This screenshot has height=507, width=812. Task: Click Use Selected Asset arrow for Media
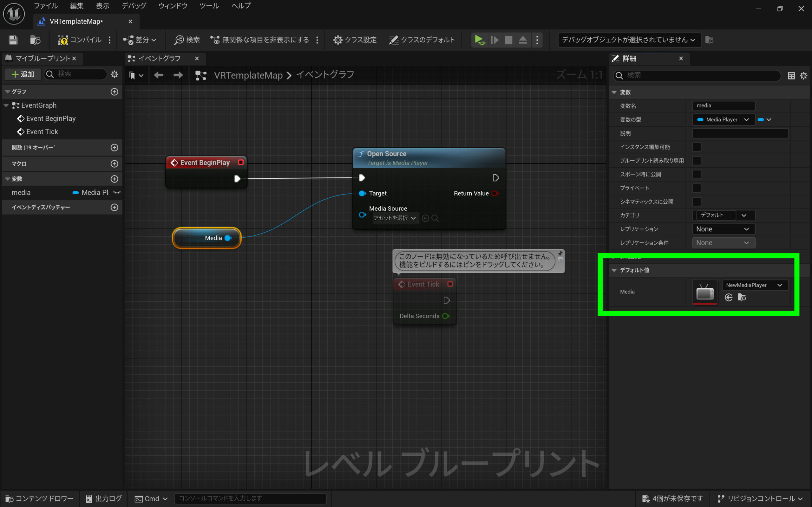[x=729, y=298]
